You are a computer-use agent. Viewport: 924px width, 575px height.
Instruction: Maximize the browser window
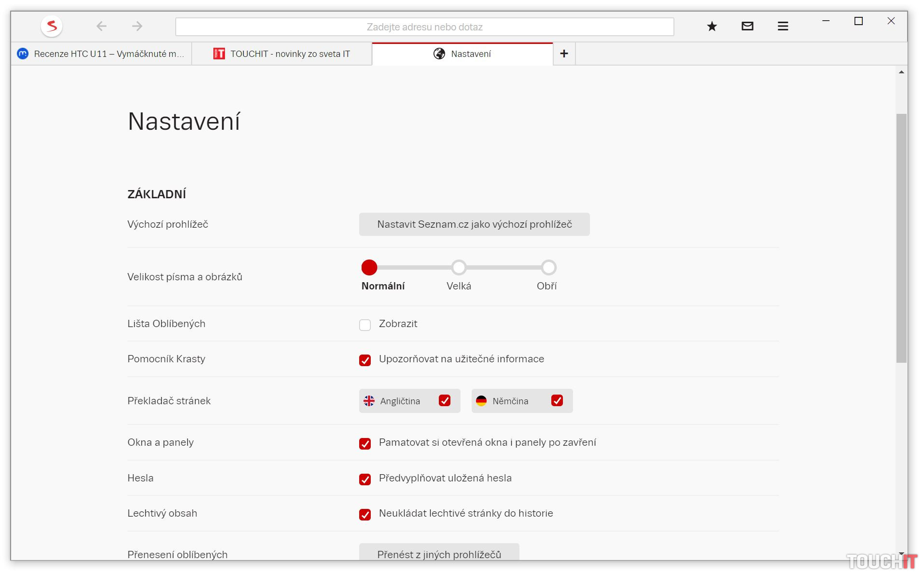858,21
